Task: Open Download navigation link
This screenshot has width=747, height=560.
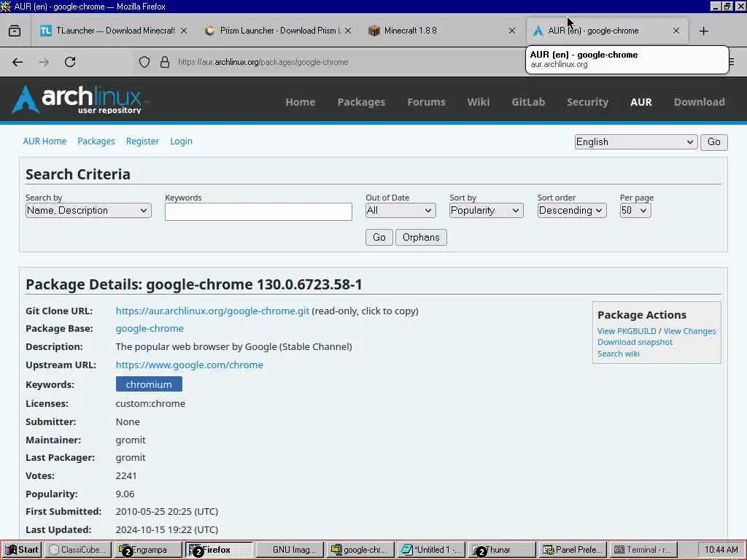Action: 700,102
